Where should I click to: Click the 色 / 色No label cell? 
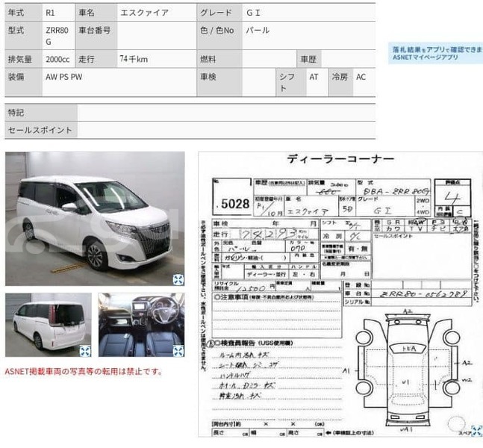(219, 35)
